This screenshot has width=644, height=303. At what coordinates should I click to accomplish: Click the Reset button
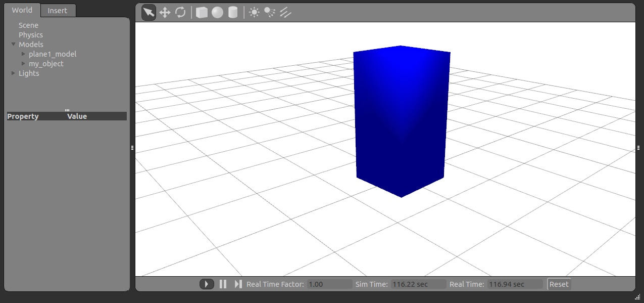(x=559, y=284)
